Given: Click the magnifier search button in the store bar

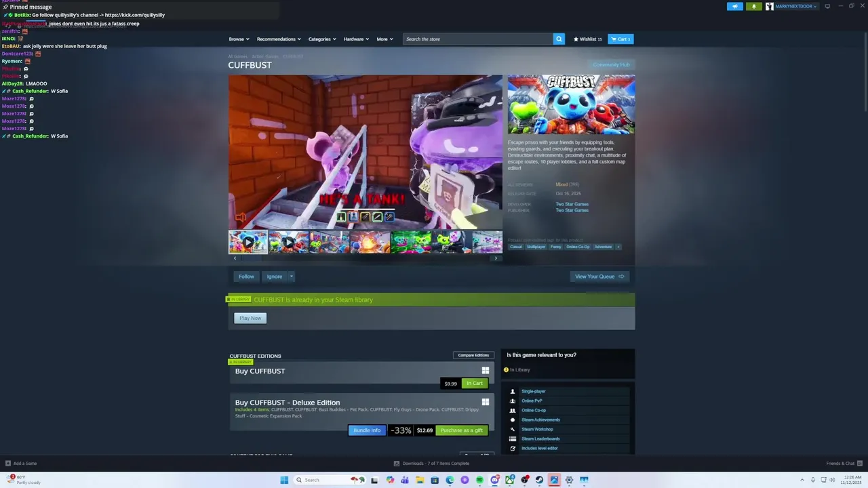Looking at the screenshot, I should (x=559, y=39).
